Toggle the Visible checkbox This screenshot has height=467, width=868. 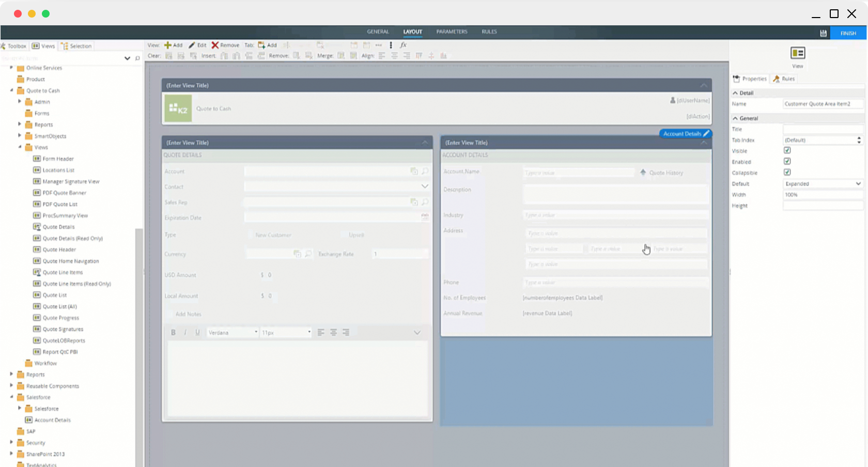tap(787, 150)
